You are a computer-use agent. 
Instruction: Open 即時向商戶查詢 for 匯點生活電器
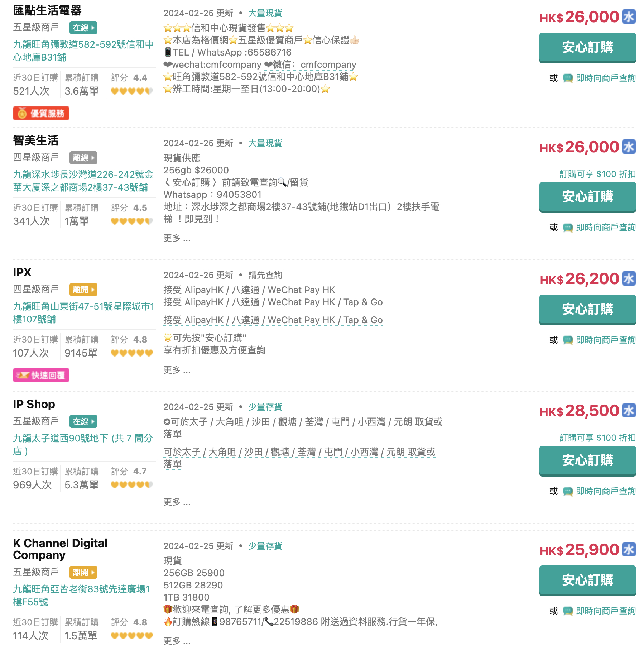606,78
